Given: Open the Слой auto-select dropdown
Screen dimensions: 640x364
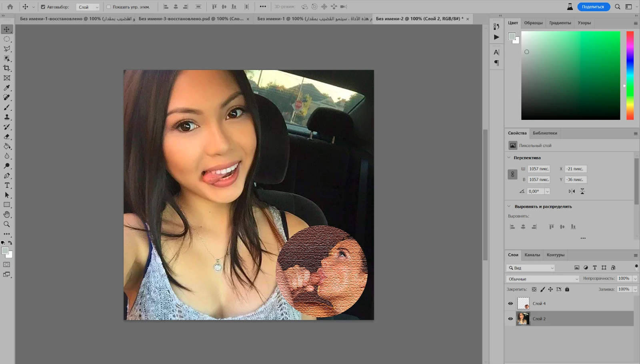Looking at the screenshot, I should tap(88, 7).
